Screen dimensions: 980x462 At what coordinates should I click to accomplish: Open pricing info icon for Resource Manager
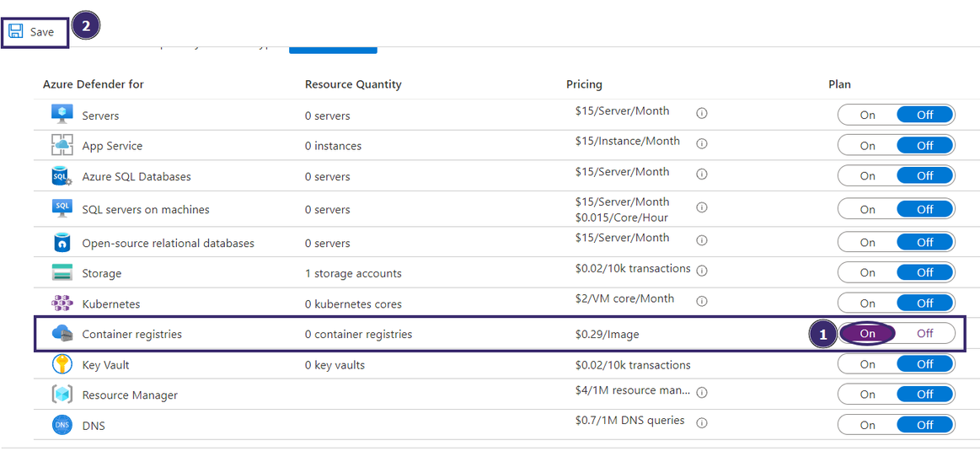(x=702, y=393)
